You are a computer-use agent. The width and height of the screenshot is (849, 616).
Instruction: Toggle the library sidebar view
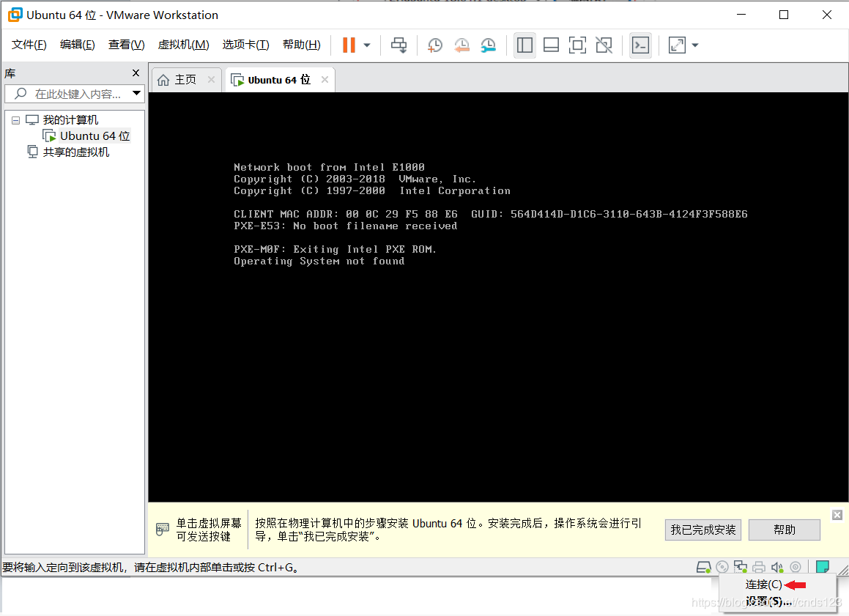click(524, 45)
